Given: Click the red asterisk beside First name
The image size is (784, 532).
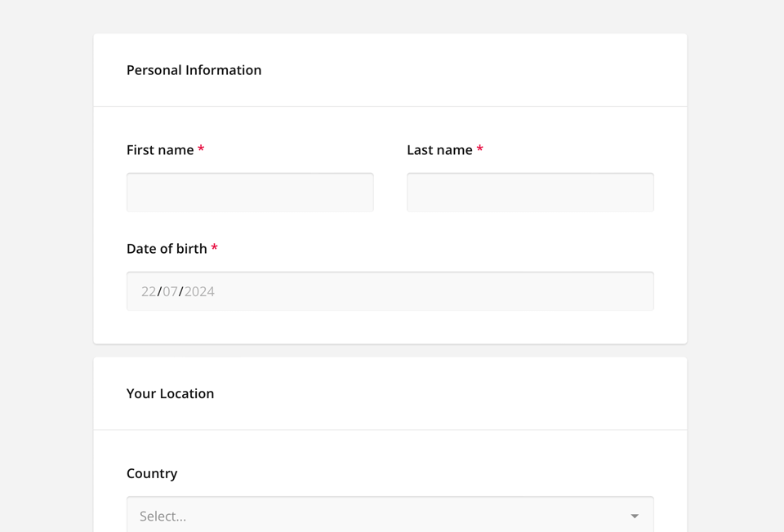Looking at the screenshot, I should click(201, 149).
